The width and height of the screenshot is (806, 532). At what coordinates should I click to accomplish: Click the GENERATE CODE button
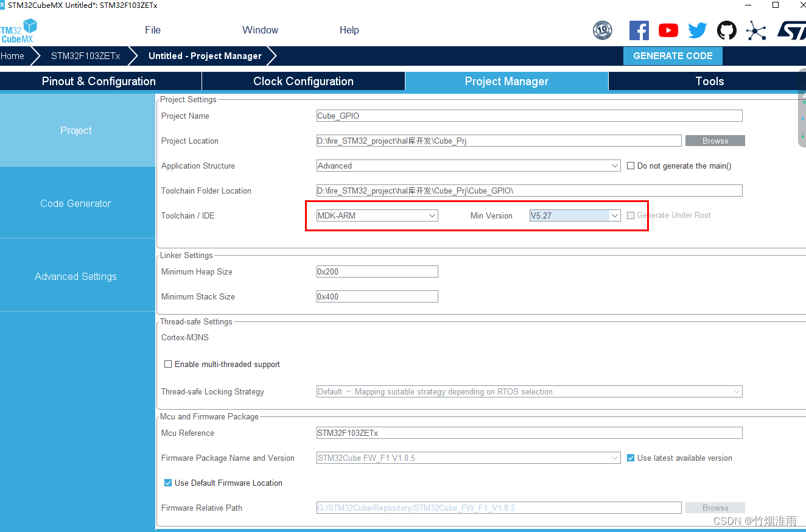673,55
